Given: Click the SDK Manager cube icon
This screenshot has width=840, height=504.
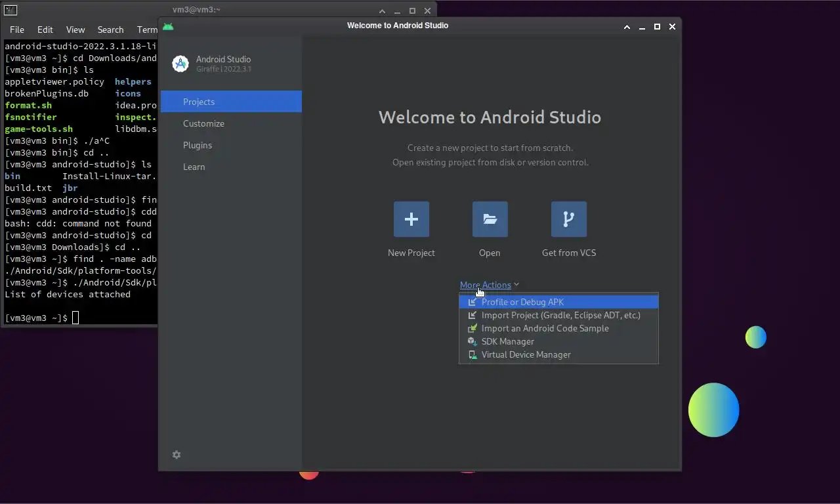Looking at the screenshot, I should point(472,342).
